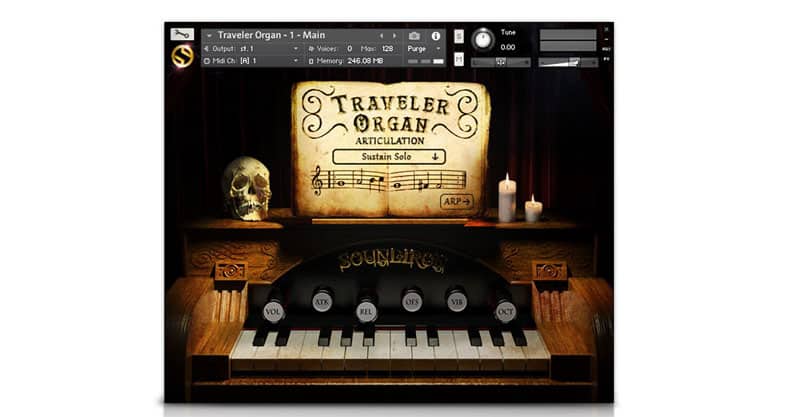Click the Soundiron S logo

click(182, 56)
